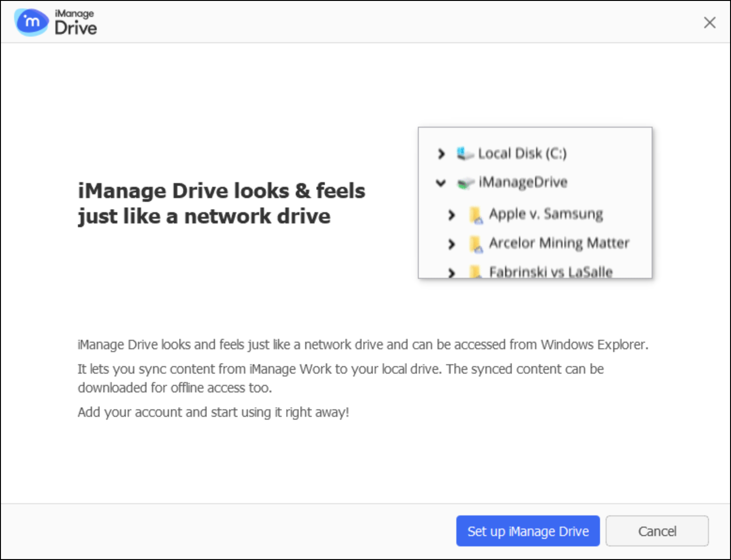Screen dimensions: 731x560
Task: Click the Apple v. Samsung folder icon
Action: (x=476, y=215)
